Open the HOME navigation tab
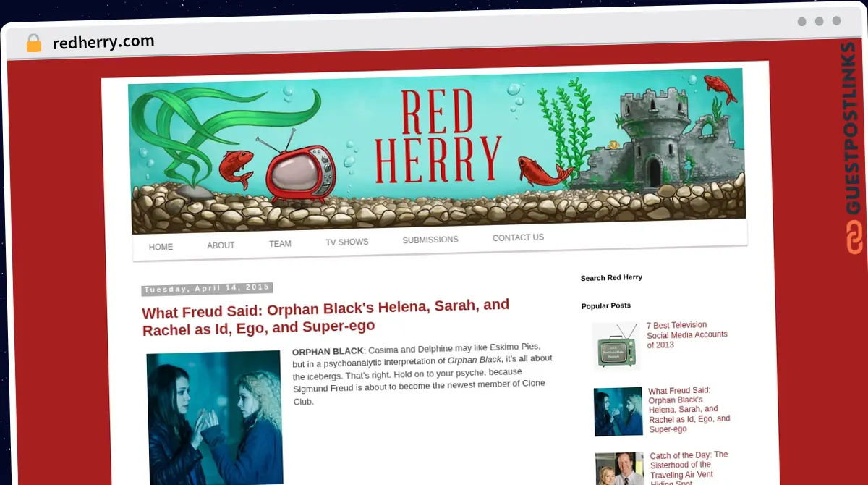 pos(161,247)
